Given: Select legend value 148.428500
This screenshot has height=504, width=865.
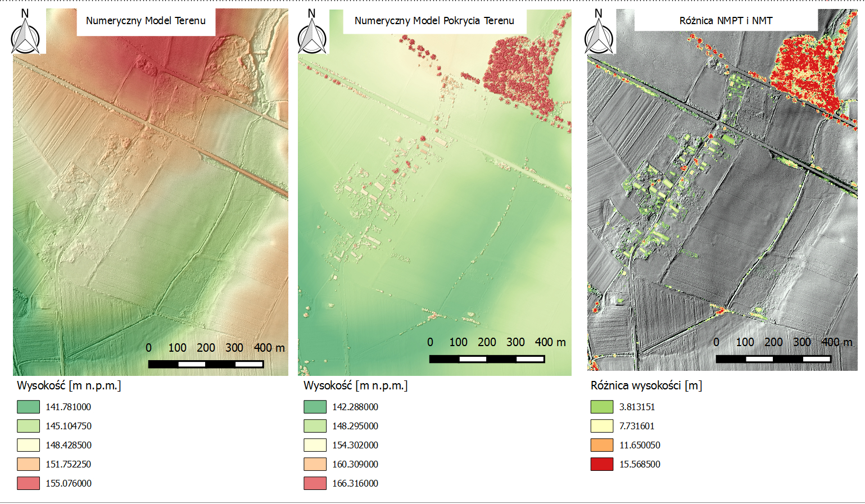Looking at the screenshot, I should [x=69, y=445].
